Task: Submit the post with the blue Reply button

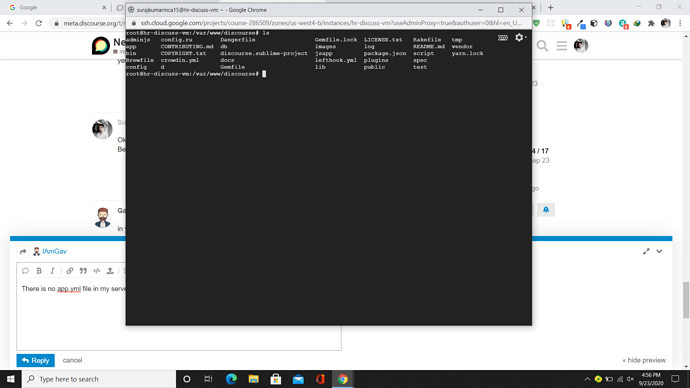Action: [36, 360]
